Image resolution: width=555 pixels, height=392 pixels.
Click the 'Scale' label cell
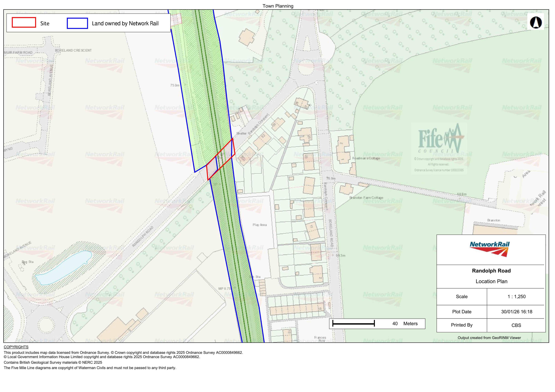tap(462, 297)
